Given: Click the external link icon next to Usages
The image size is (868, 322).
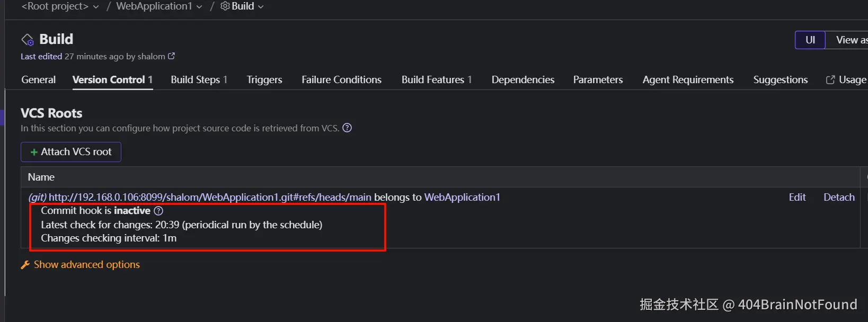Looking at the screenshot, I should point(830,80).
